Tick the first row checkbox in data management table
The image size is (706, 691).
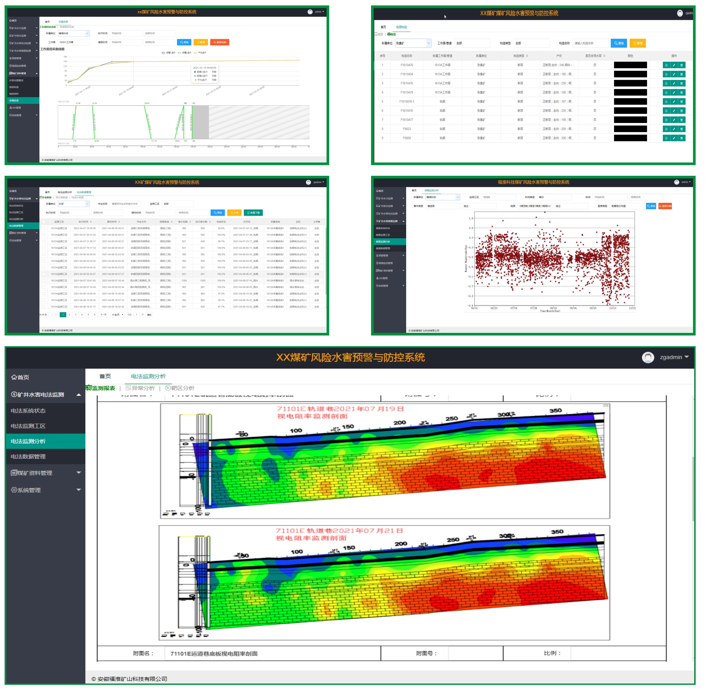[44, 228]
